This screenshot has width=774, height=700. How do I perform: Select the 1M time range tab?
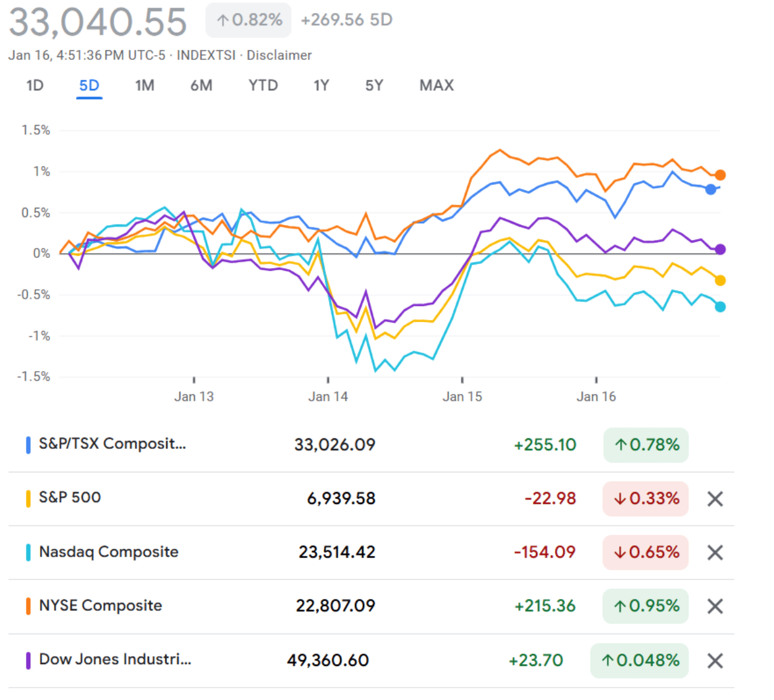[x=145, y=85]
